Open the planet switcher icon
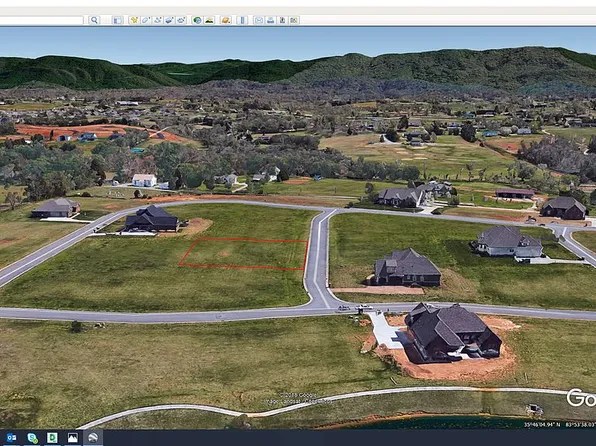This screenshot has height=446, width=596. 226,20
